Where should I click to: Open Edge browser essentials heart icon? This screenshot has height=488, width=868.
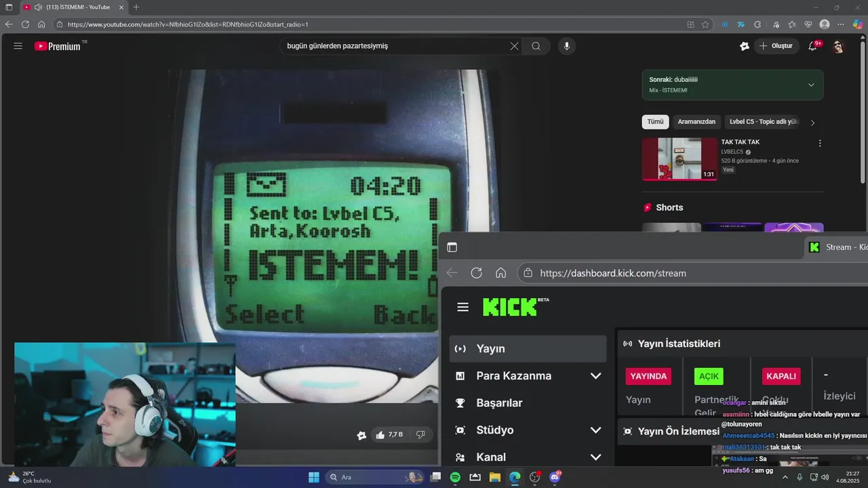808,24
